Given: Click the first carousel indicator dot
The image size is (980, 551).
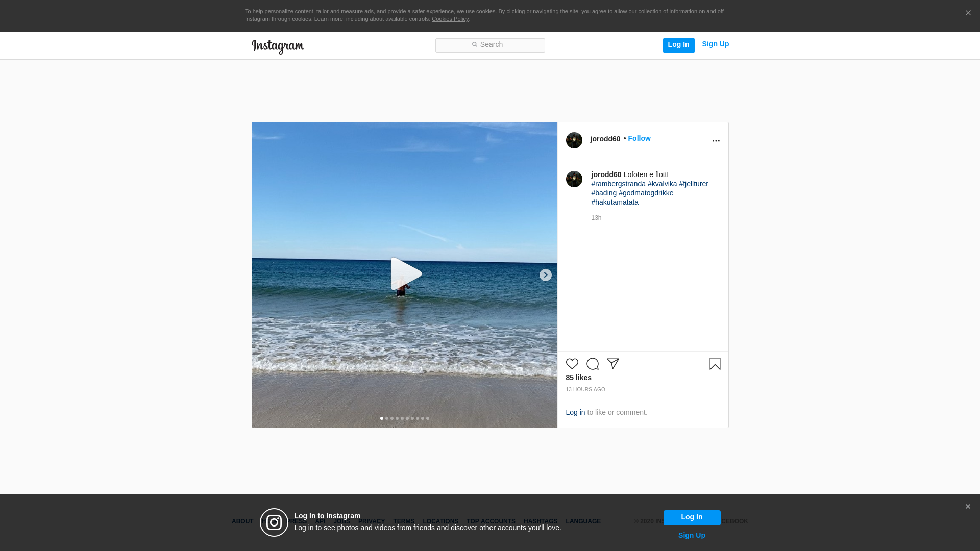Looking at the screenshot, I should [x=382, y=418].
